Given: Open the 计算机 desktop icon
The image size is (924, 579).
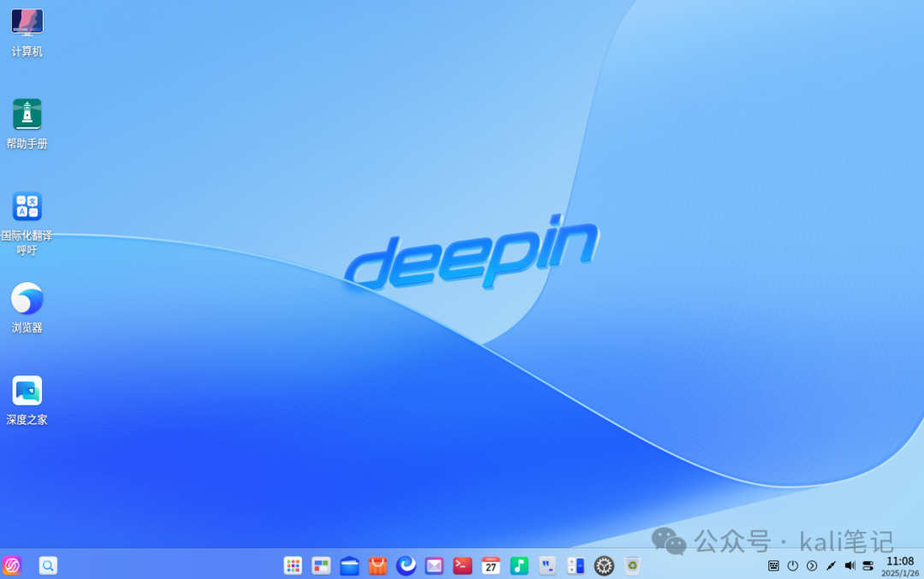Looking at the screenshot, I should tap(27, 23).
